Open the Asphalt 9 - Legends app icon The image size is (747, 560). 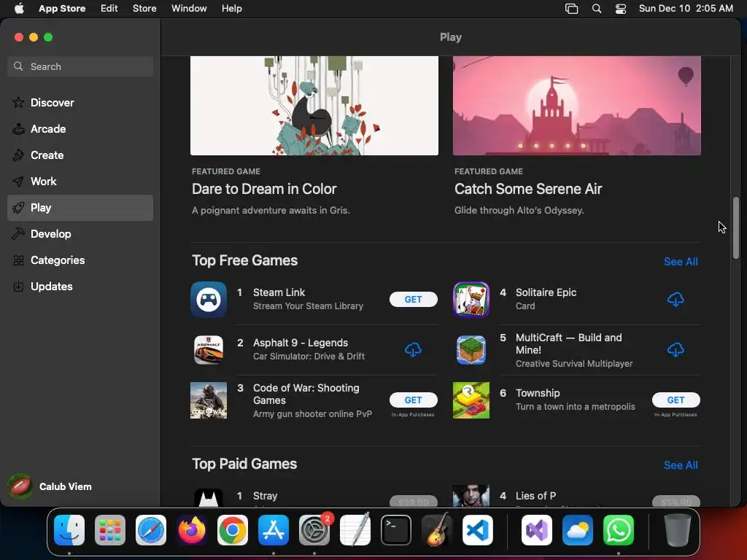pos(209,349)
